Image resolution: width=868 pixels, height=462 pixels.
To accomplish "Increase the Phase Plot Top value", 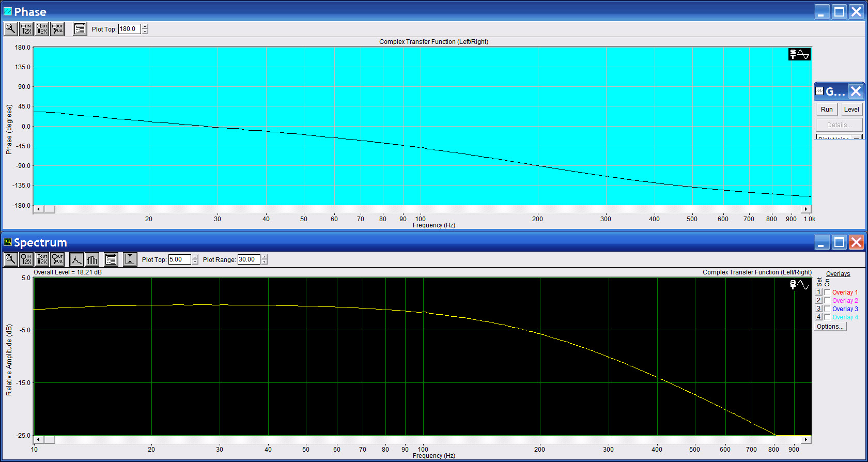I will pos(145,26).
